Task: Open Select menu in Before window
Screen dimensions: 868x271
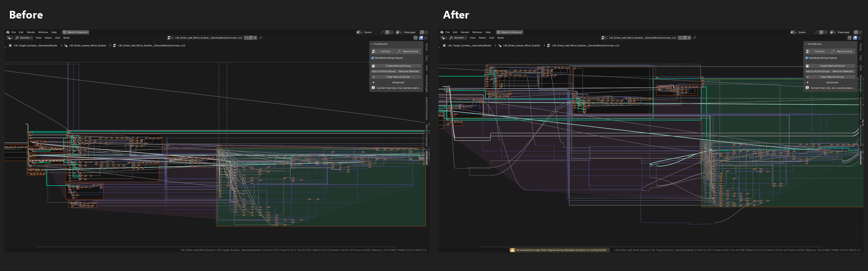Action: click(48, 38)
